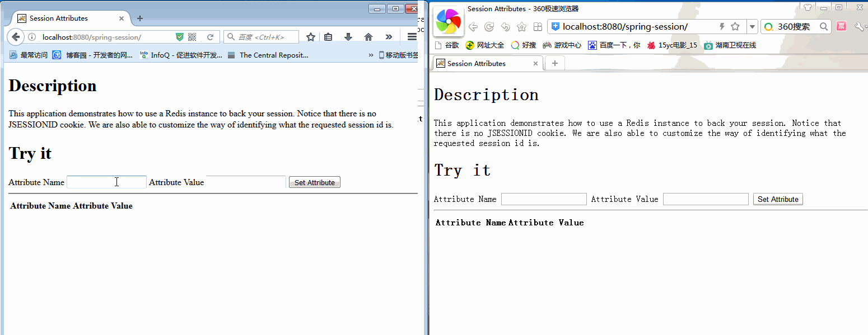
Task: Focus the 360搜索 search box
Action: (795, 26)
